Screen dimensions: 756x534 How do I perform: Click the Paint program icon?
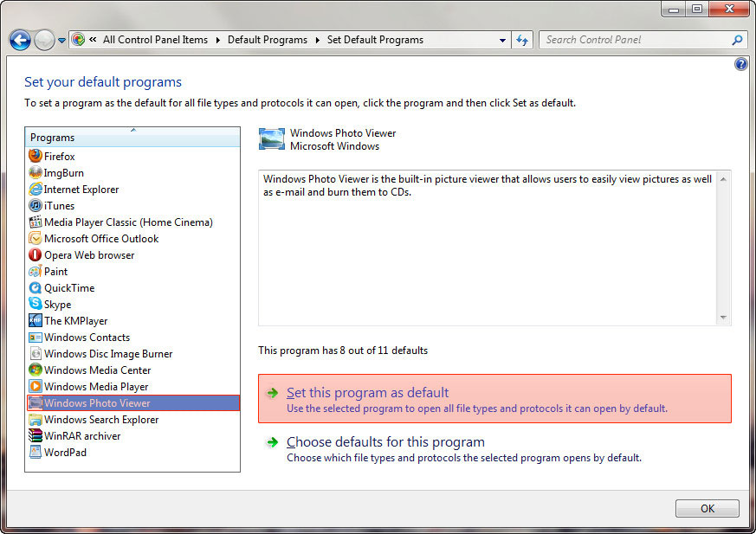[36, 272]
